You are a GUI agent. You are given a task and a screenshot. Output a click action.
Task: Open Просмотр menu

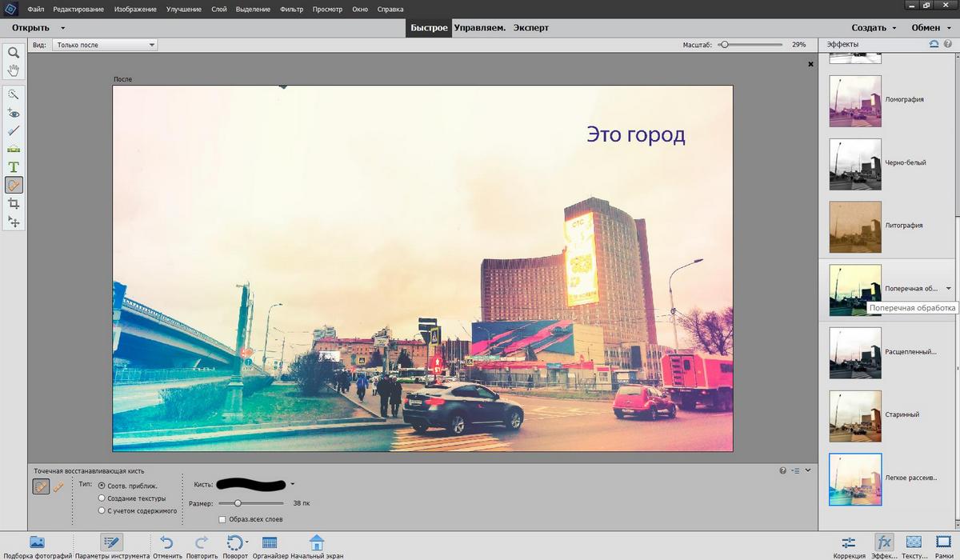click(x=328, y=9)
